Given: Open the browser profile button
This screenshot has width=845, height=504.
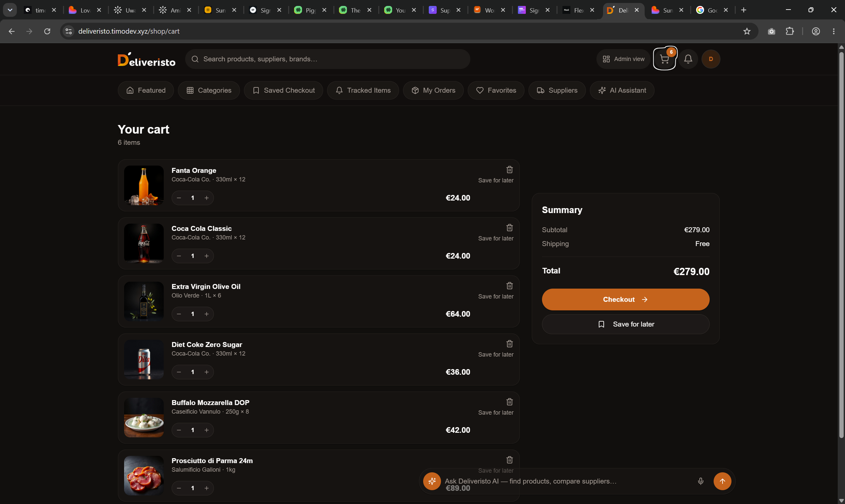Looking at the screenshot, I should coord(816,31).
